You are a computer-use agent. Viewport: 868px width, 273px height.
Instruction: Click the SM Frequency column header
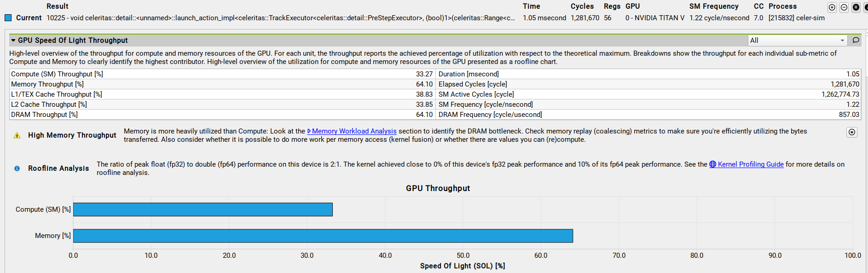713,6
